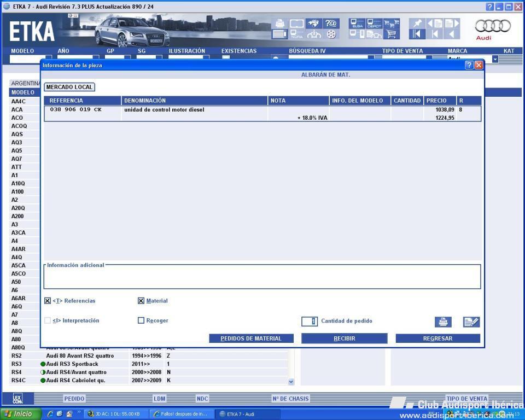This screenshot has width=525, height=420.
Task: Open the binoculars search tool
Action: coord(313,23)
